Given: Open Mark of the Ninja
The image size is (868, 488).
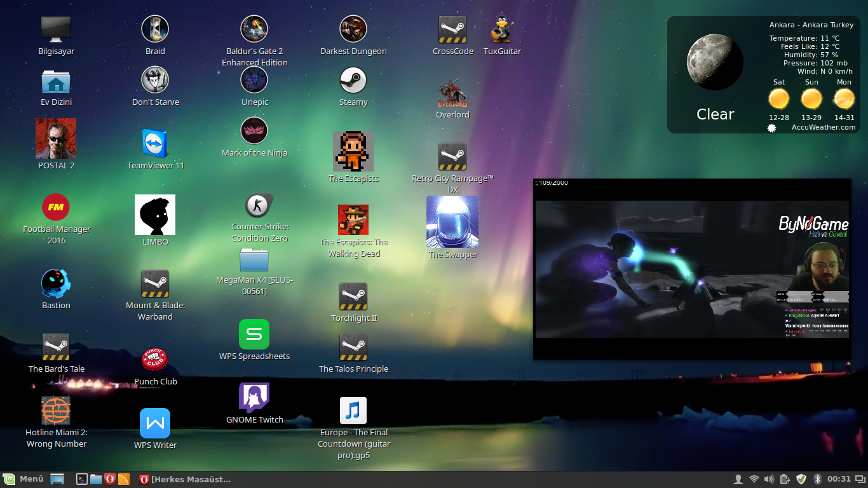Looking at the screenshot, I should pyautogui.click(x=254, y=131).
